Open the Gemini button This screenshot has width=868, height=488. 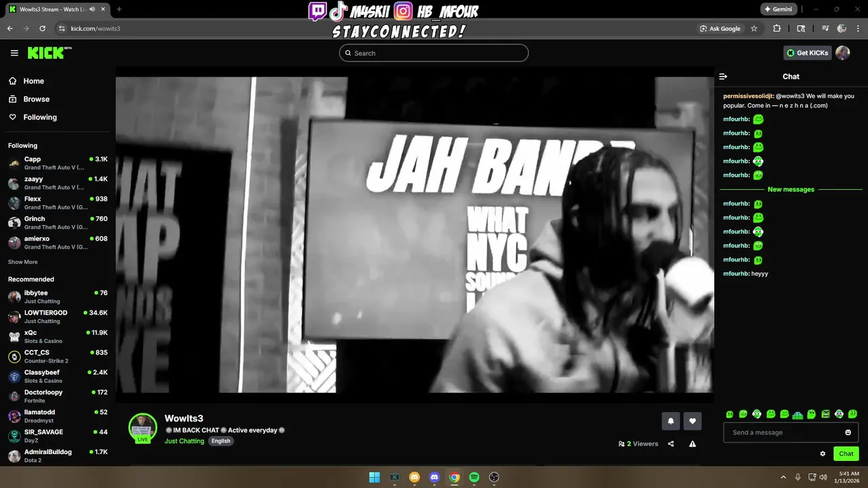click(778, 9)
